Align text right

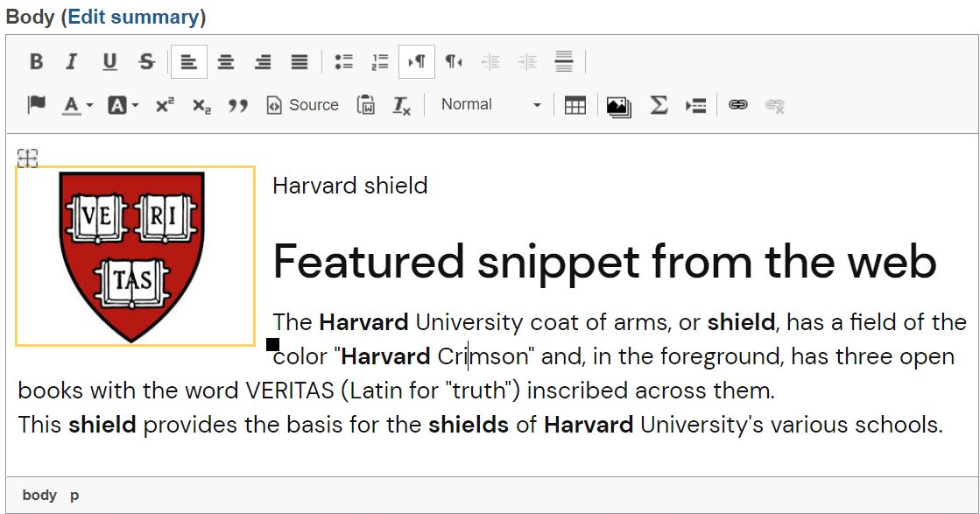[263, 62]
